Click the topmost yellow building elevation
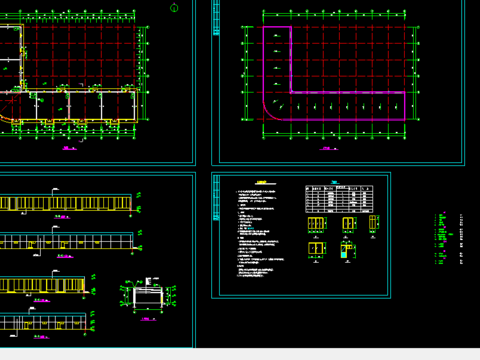Screen dimensions: 480x360 pos(65,203)
